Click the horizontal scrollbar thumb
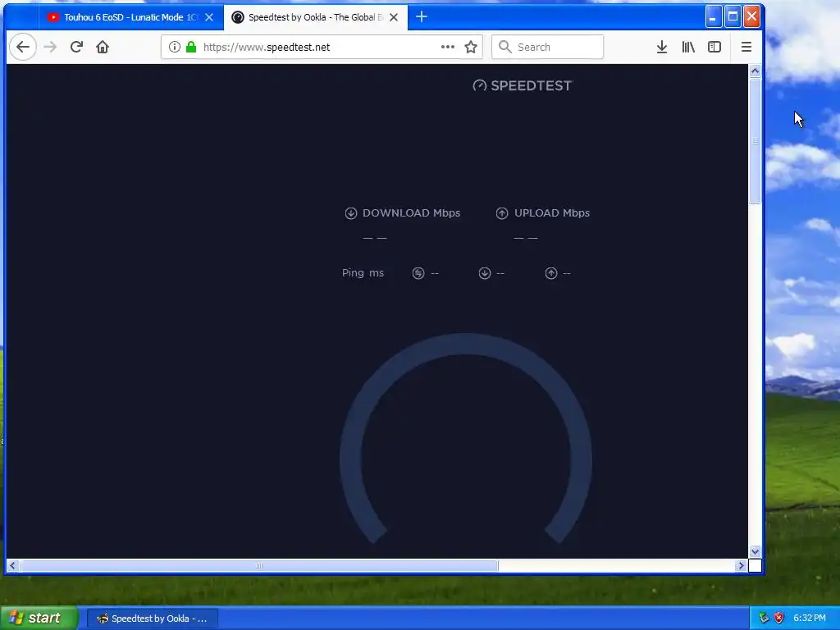The width and height of the screenshot is (840, 630). [x=259, y=566]
